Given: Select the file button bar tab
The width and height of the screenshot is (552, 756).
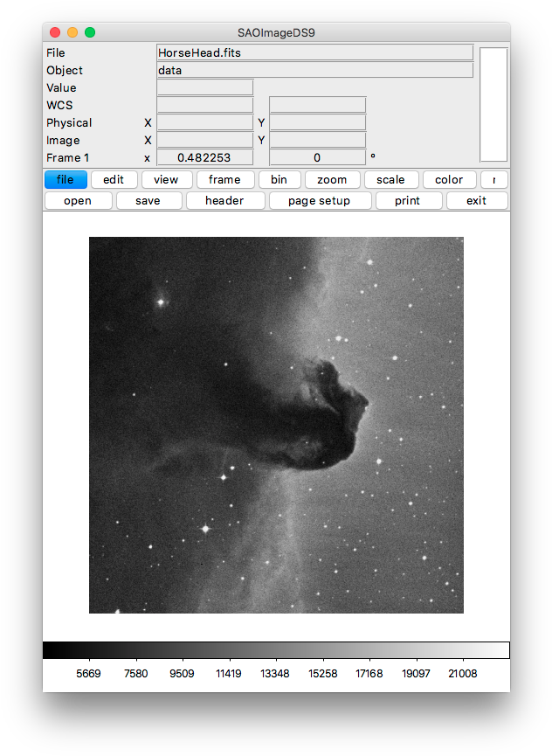Looking at the screenshot, I should 66,179.
